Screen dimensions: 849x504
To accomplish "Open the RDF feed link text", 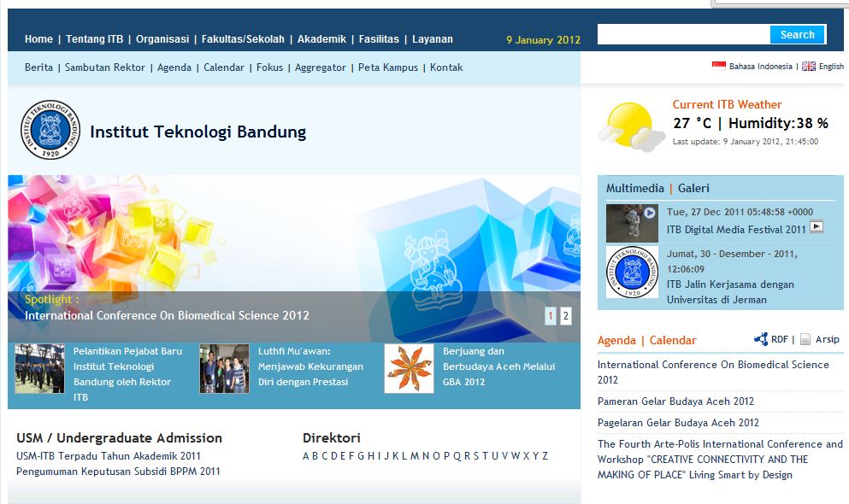I will (x=779, y=339).
